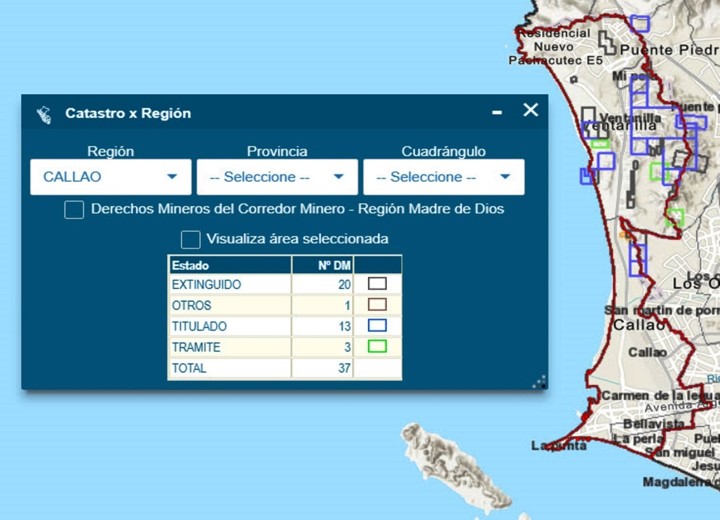
Task: Minimize the Catastro x Región panel
Action: coord(497,113)
